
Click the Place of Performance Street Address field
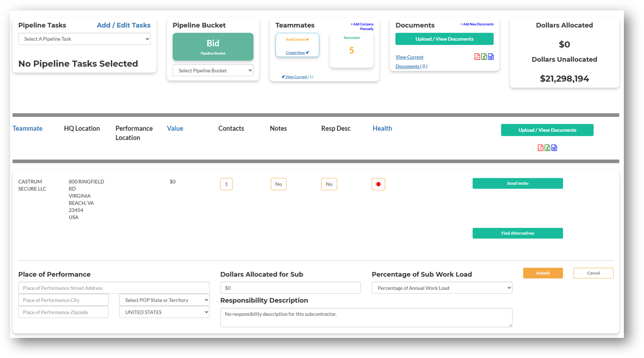(x=114, y=288)
